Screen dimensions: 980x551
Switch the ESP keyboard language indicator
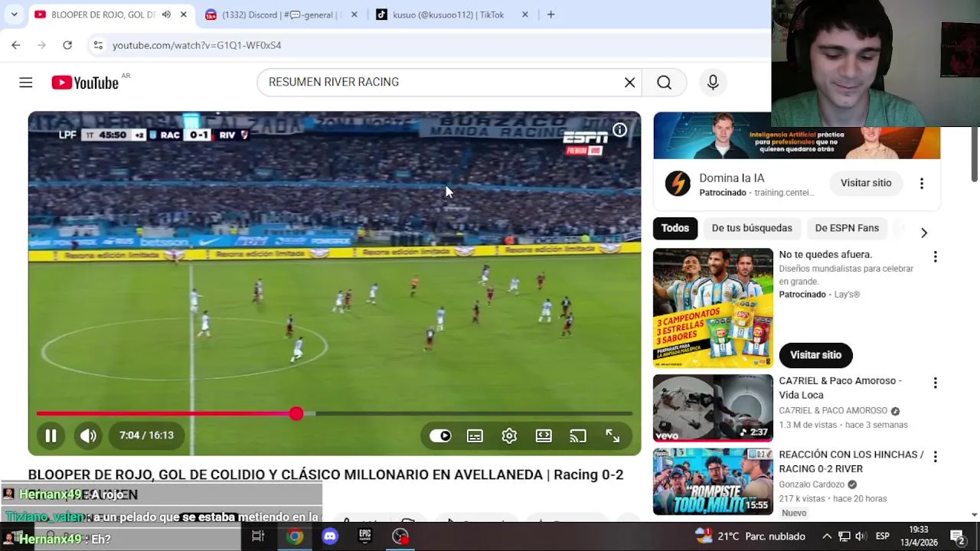[882, 536]
